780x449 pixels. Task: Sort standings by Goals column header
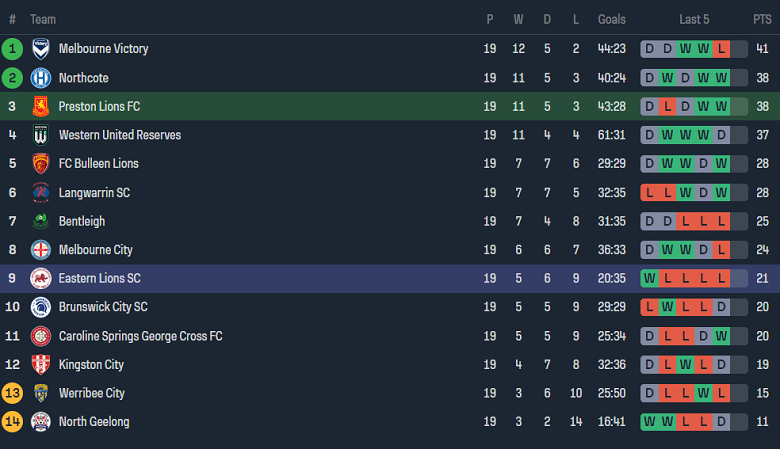coord(612,19)
